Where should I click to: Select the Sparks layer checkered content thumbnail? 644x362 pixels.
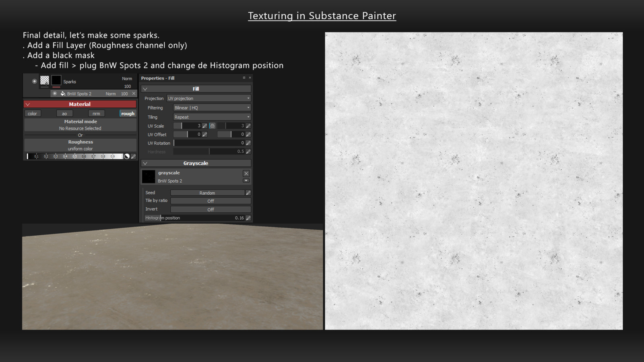pyautogui.click(x=45, y=80)
